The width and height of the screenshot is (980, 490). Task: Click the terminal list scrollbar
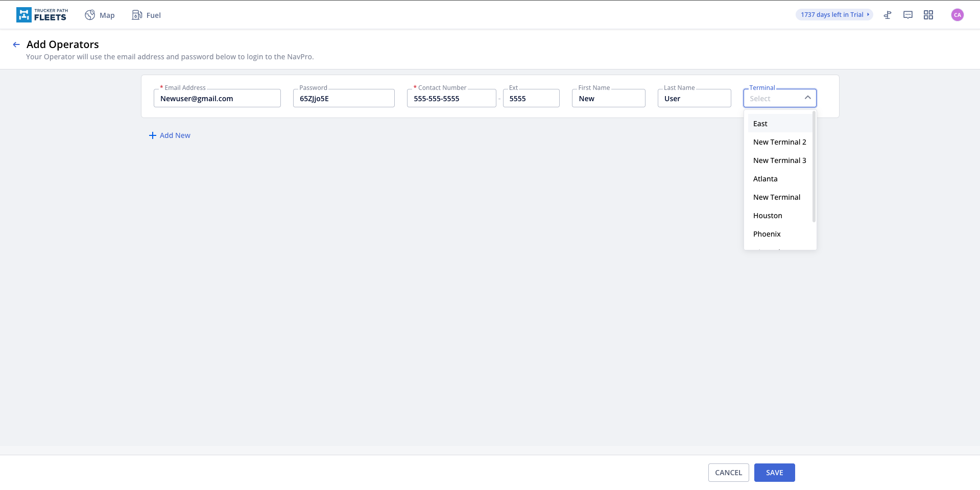click(814, 167)
